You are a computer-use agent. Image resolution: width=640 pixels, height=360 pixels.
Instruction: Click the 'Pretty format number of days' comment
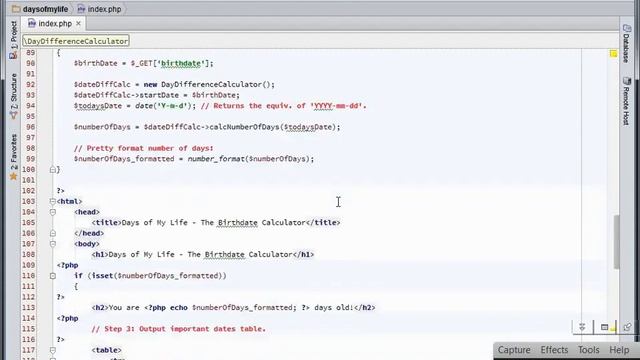tap(143, 148)
